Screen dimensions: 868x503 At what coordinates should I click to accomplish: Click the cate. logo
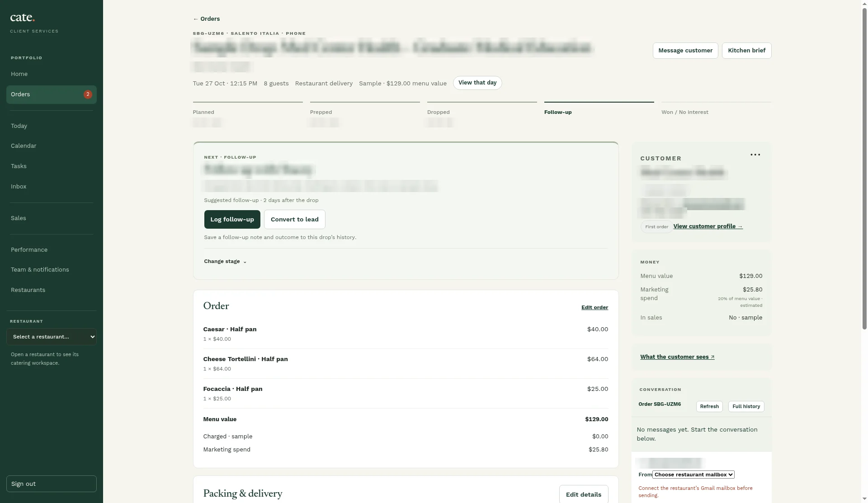click(x=22, y=18)
